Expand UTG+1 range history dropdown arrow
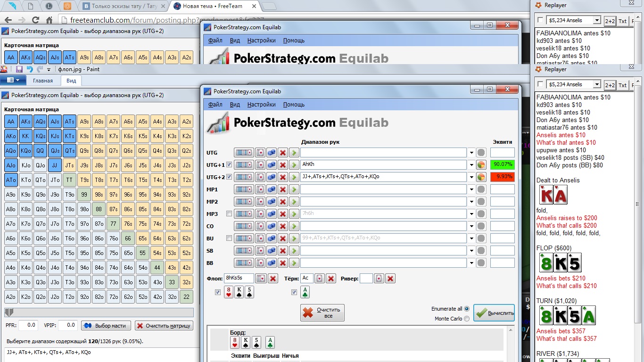The image size is (644, 362). coord(471,165)
